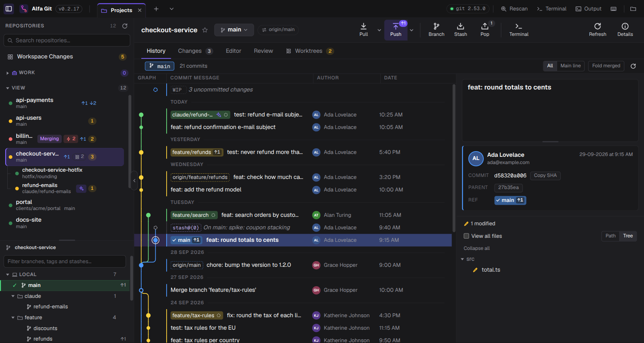Open the total.ts file
The height and width of the screenshot is (343, 644).
491,270
